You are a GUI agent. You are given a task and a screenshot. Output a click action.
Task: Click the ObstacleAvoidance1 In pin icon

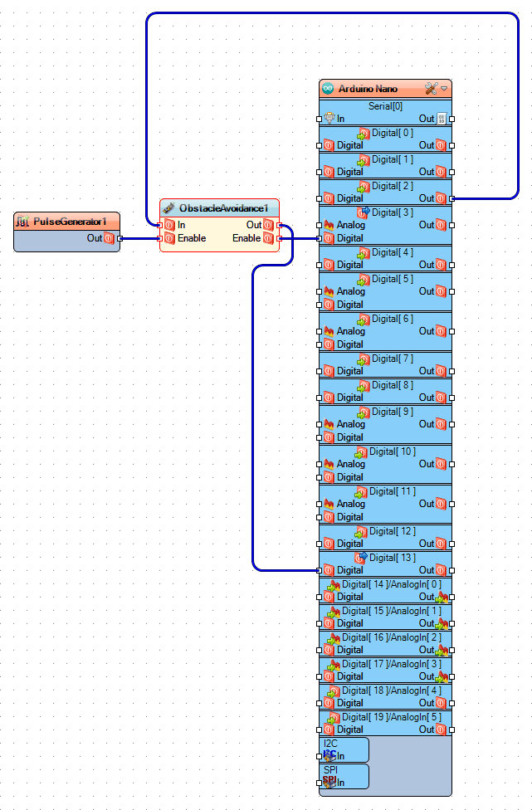point(168,225)
